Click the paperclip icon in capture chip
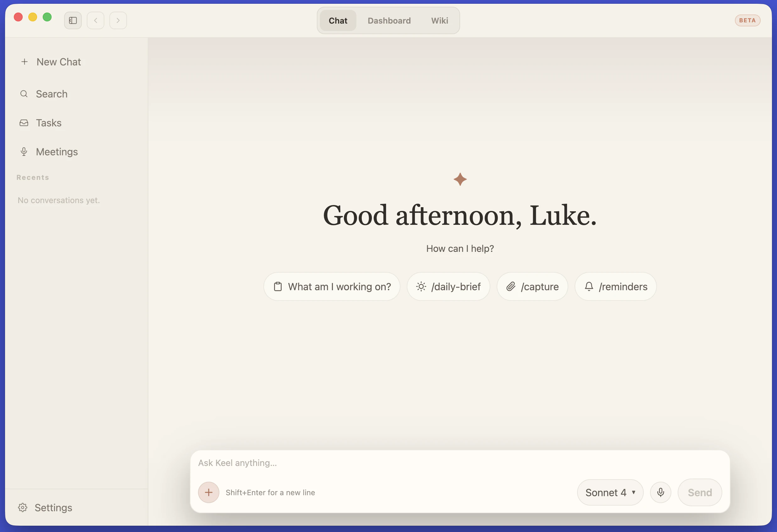777x532 pixels. [511, 286]
